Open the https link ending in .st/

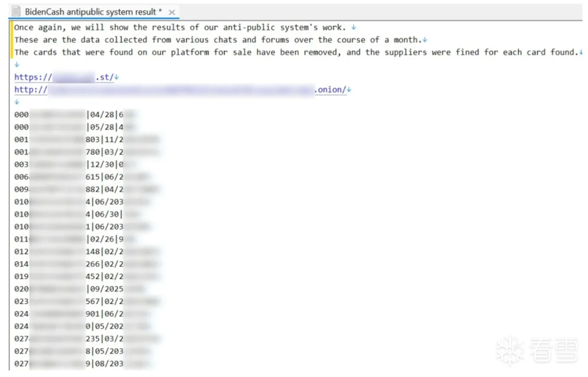[64, 77]
